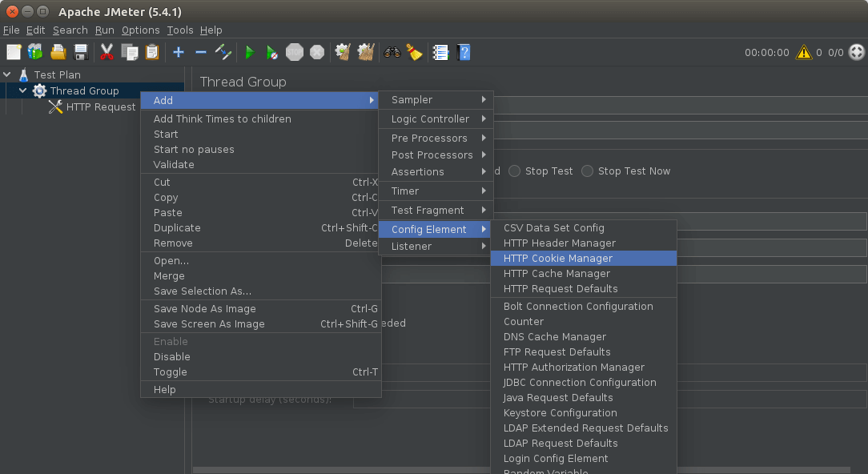Collapse the Test Plan tree node
This screenshot has height=474, width=868.
click(7, 75)
